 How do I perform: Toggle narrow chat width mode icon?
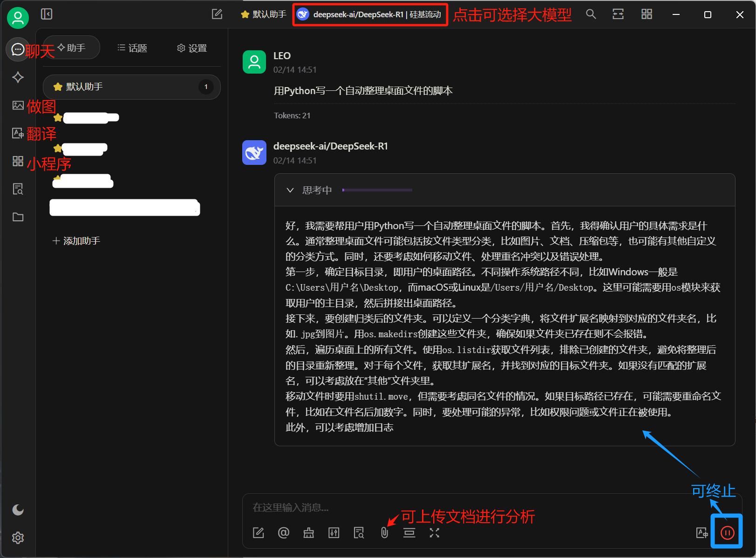click(618, 14)
